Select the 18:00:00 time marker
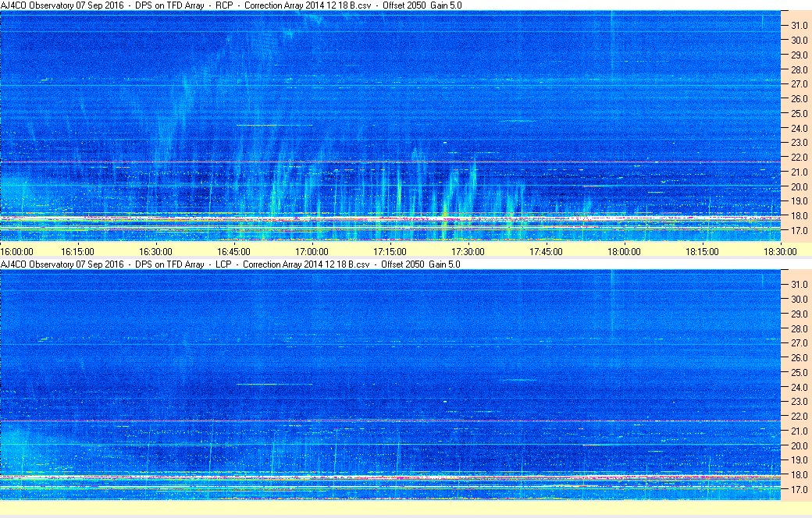 [625, 251]
